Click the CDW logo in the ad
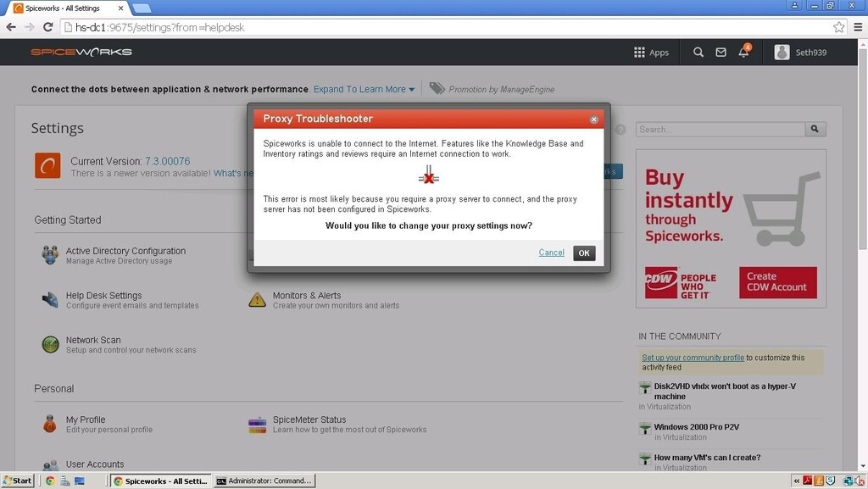868x489 pixels. click(x=661, y=282)
